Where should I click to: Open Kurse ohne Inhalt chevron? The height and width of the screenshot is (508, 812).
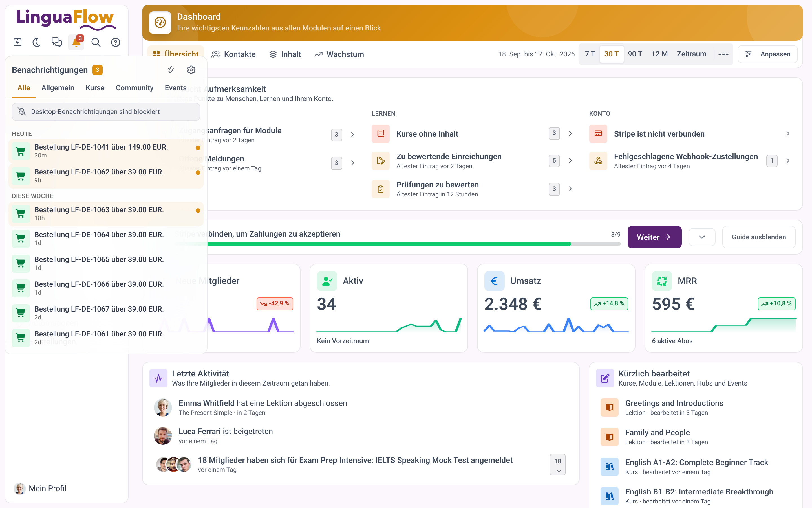[x=570, y=134]
